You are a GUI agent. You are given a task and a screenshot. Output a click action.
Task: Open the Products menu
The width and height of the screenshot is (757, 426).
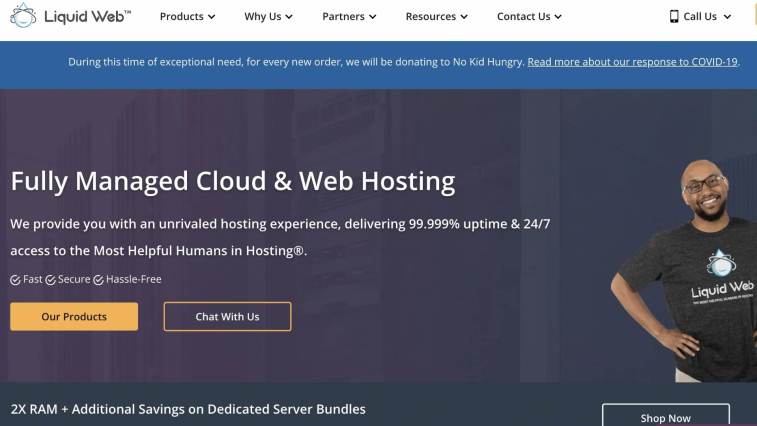[x=187, y=16]
